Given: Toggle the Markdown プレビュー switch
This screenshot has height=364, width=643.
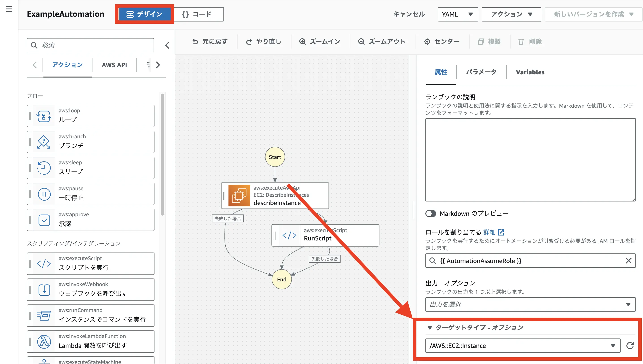Looking at the screenshot, I should coord(431,213).
